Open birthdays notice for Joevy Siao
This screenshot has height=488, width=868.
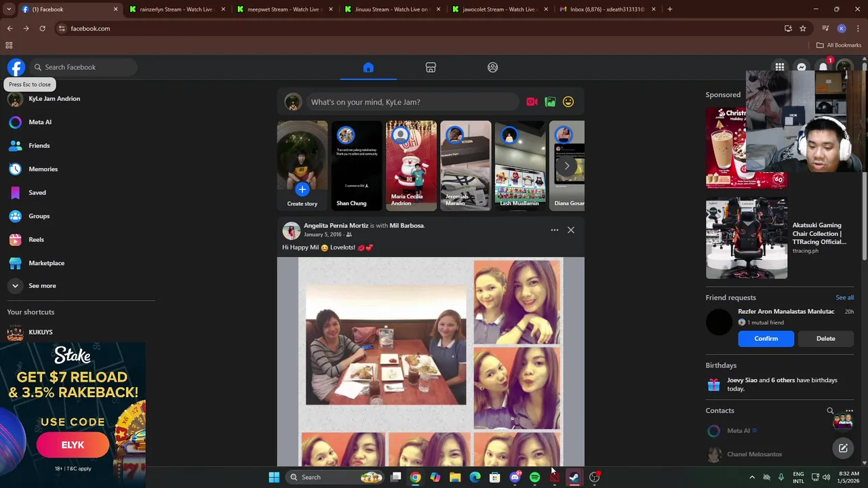pyautogui.click(x=780, y=384)
